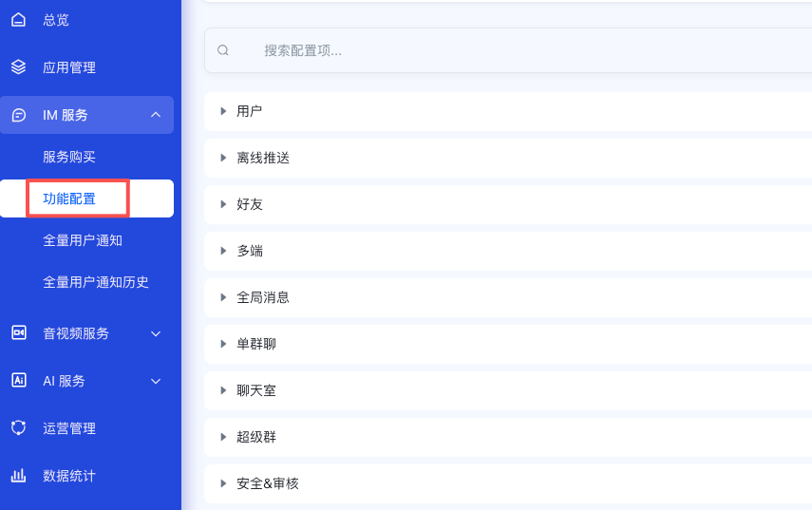Click the 数据统计 bar chart icon
The image size is (812, 510).
18,476
